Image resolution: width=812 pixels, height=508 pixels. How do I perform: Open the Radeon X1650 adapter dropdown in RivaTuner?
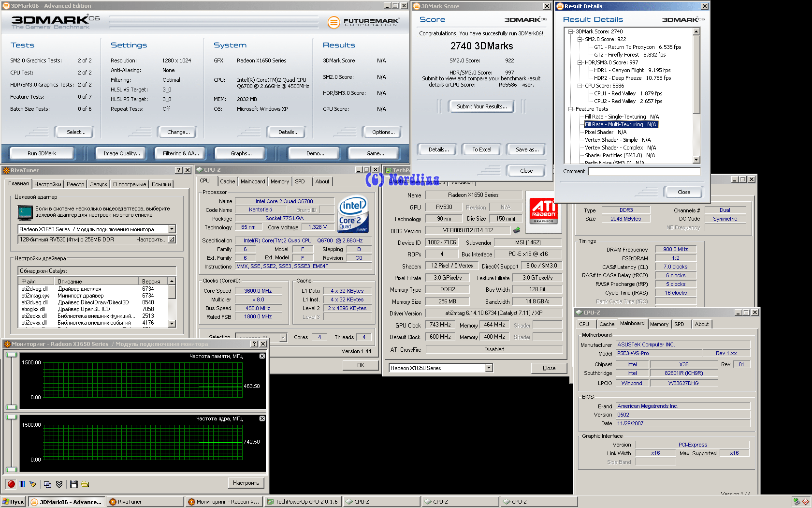(172, 229)
